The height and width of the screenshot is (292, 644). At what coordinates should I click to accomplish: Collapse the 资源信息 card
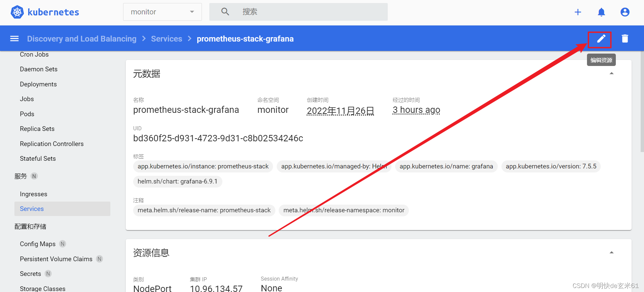tap(611, 252)
